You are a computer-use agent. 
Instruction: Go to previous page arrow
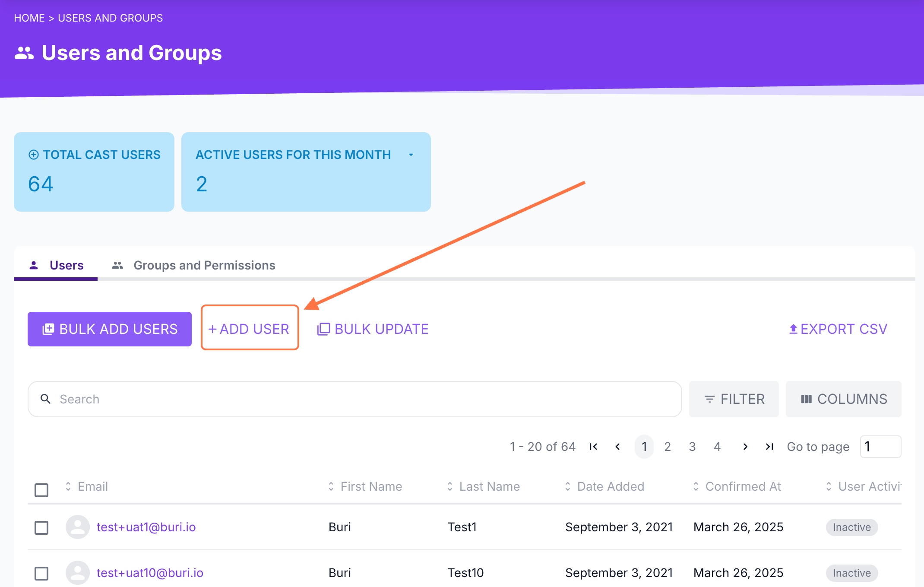tap(618, 447)
